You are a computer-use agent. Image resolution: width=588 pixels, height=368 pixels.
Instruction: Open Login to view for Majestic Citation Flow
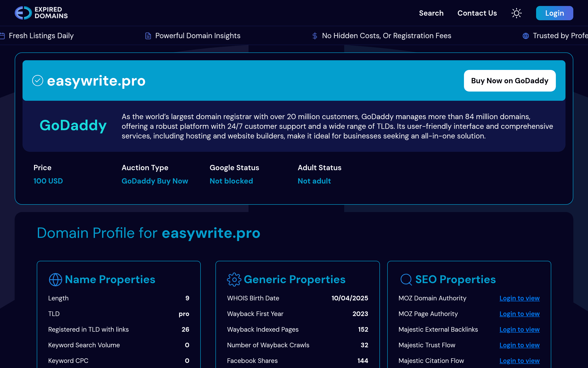pos(520,361)
